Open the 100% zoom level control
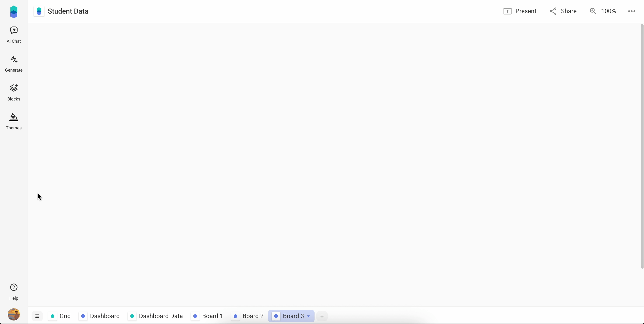Viewport: 644px width, 324px height. click(x=603, y=11)
